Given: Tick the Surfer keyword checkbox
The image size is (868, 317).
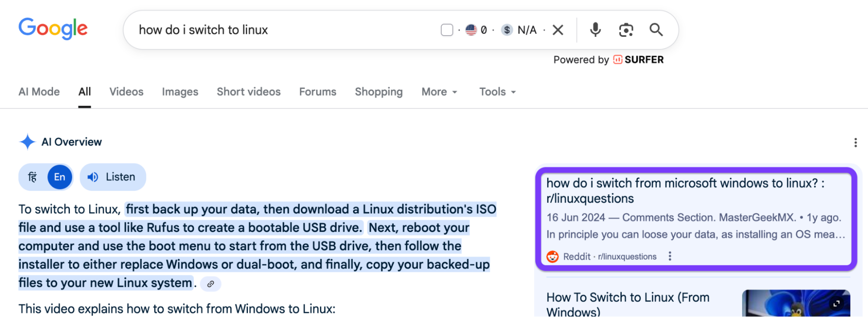Looking at the screenshot, I should [x=447, y=30].
